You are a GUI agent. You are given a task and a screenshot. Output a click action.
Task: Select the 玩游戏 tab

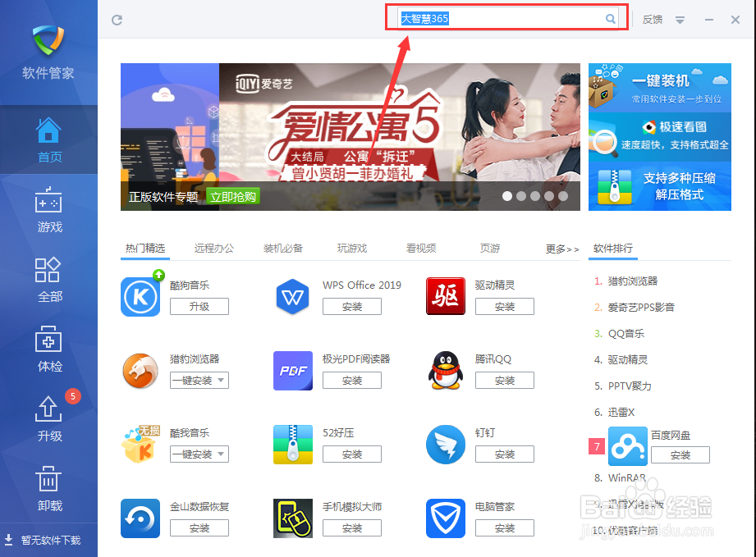click(x=352, y=248)
